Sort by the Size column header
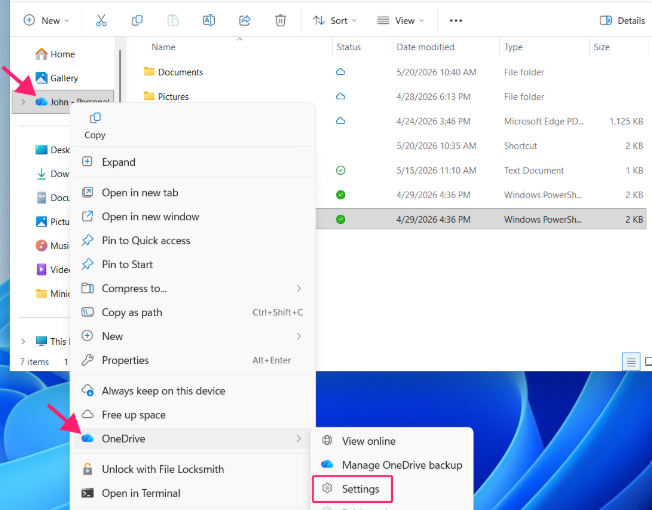 point(601,47)
